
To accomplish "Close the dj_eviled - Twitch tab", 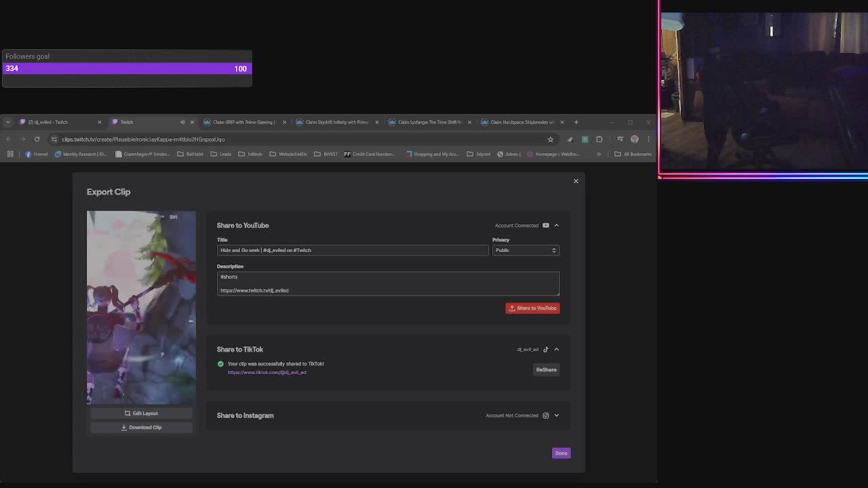I will (x=99, y=122).
